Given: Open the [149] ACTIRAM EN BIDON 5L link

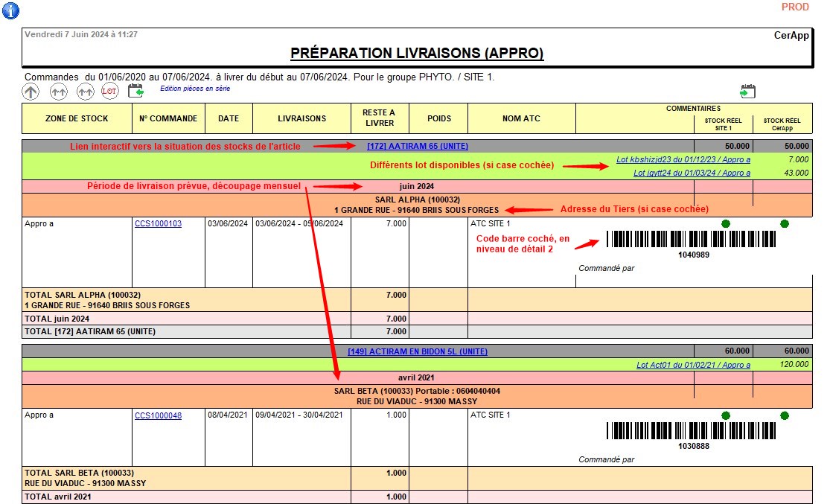Looking at the screenshot, I should [x=418, y=351].
